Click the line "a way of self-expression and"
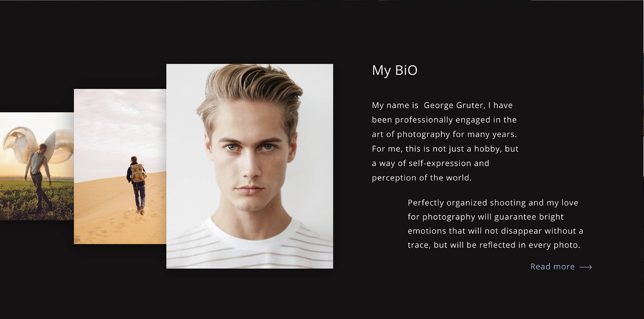Viewport: 644px width, 319px height. [431, 163]
